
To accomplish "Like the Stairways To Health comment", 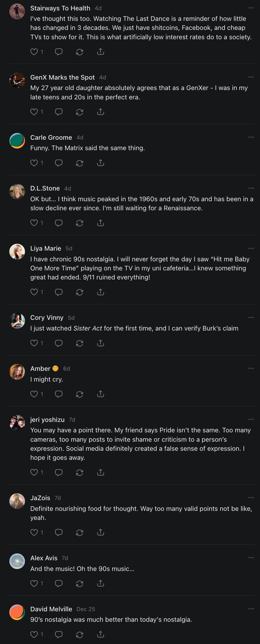I will pos(34,52).
